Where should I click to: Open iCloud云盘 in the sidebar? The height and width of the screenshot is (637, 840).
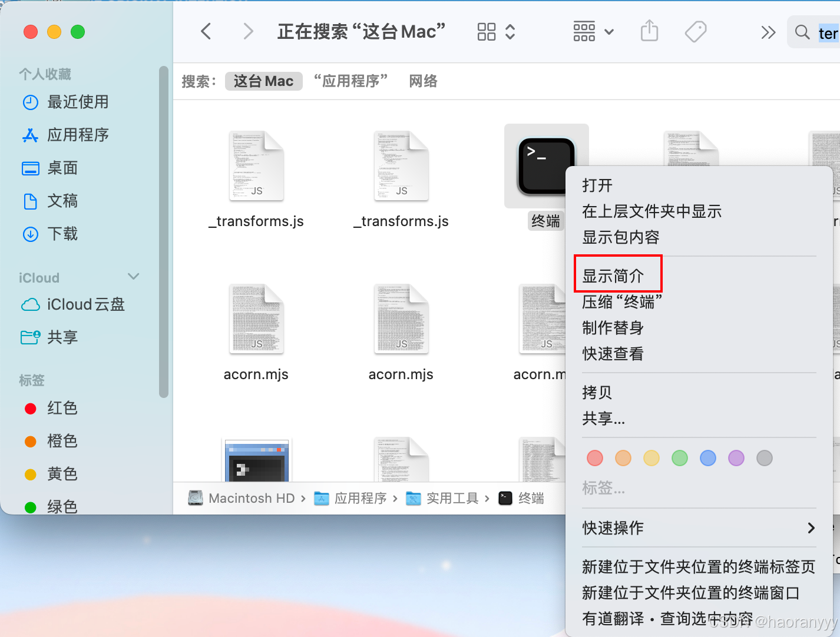pyautogui.click(x=73, y=304)
